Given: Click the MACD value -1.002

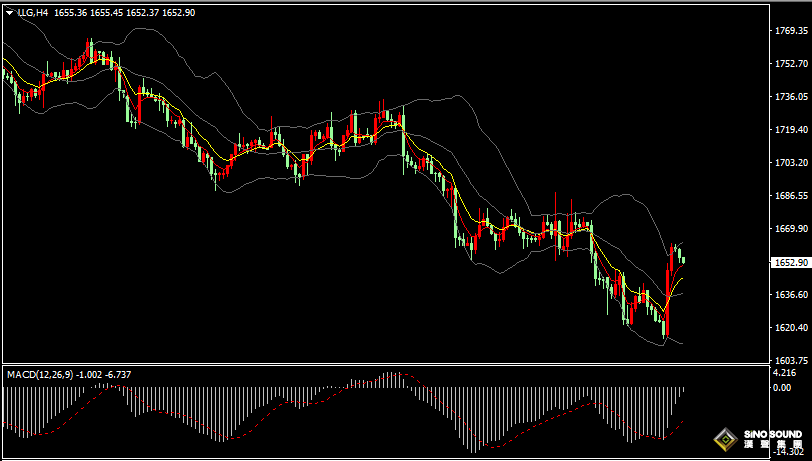Looking at the screenshot, I should click(89, 374).
